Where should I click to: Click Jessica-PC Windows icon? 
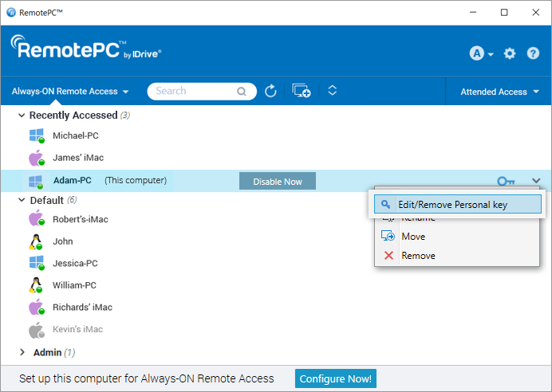[37, 263]
